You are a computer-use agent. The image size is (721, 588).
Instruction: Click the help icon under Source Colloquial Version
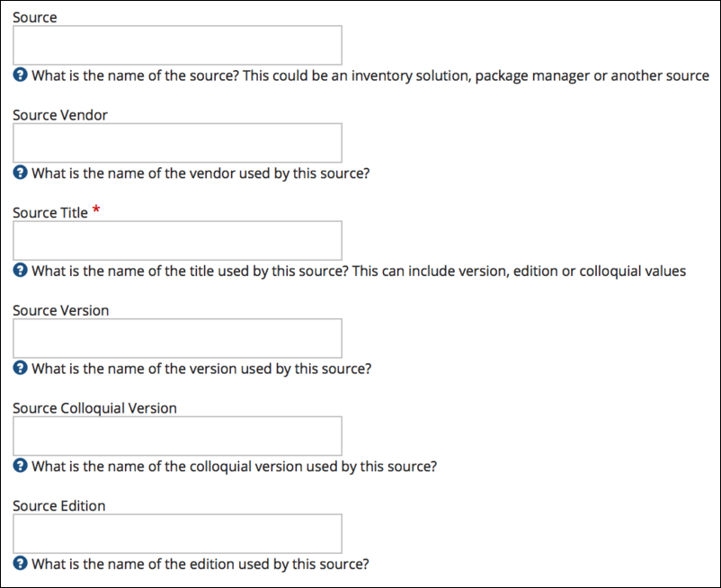pyautogui.click(x=21, y=467)
